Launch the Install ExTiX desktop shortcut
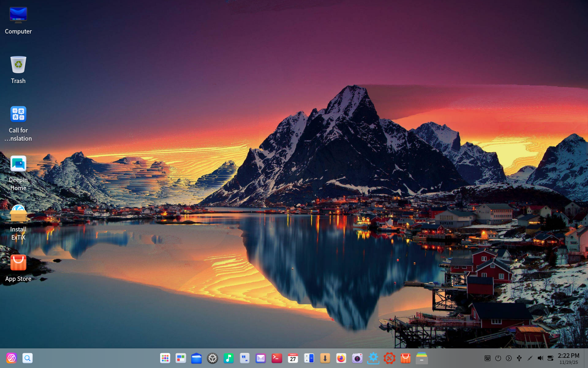Image resolution: width=588 pixels, height=368 pixels. coord(18,213)
